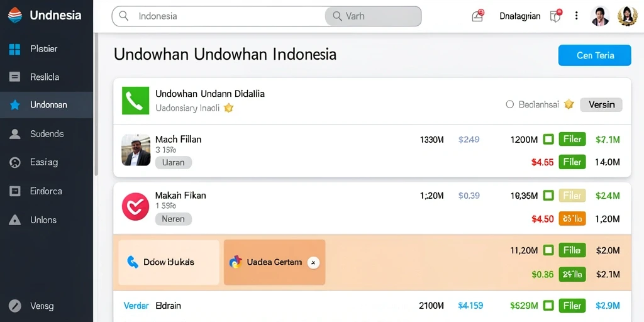Click the Undnesia logo icon
The width and height of the screenshot is (644, 322).
(x=15, y=15)
